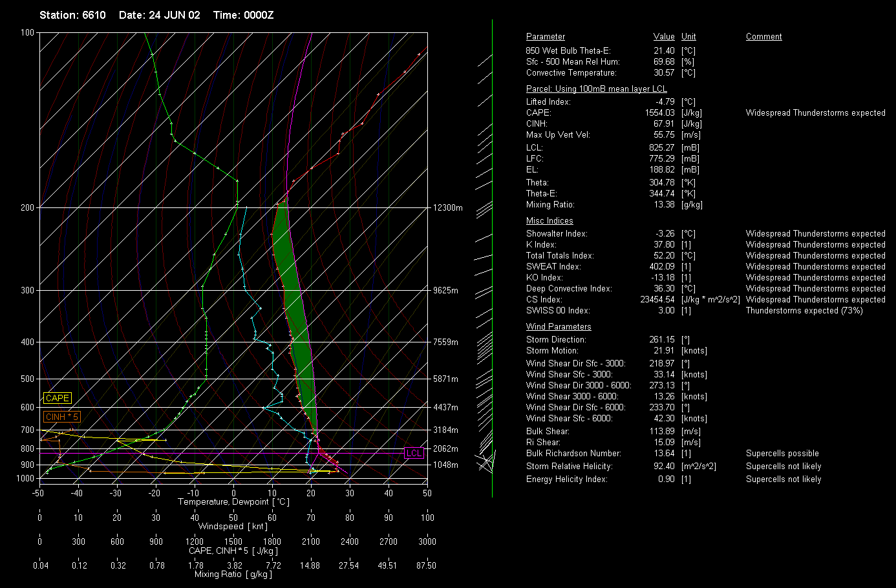Click the orange CINH * 5 legend box
The image size is (896, 588).
coord(62,417)
